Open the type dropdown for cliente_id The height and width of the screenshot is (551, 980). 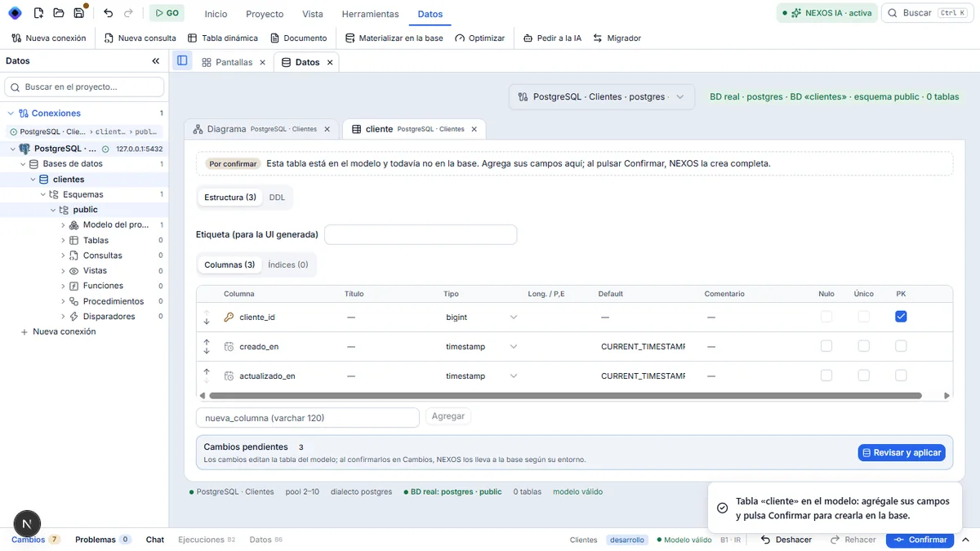482,317
